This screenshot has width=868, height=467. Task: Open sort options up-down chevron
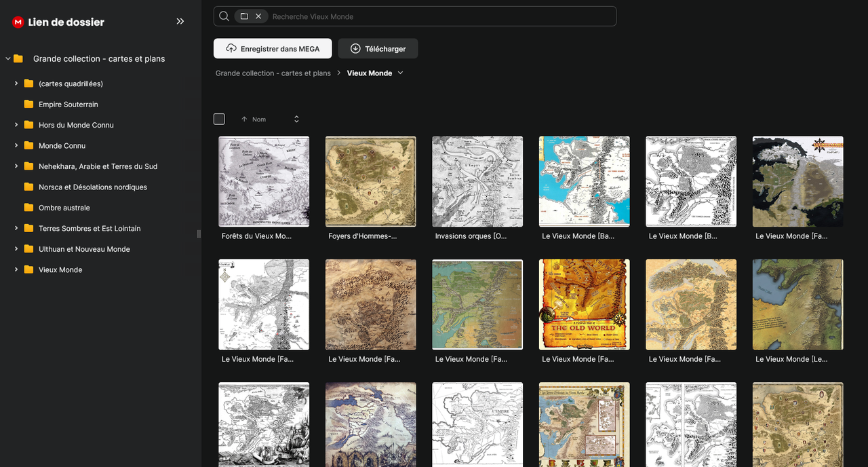[296, 119]
